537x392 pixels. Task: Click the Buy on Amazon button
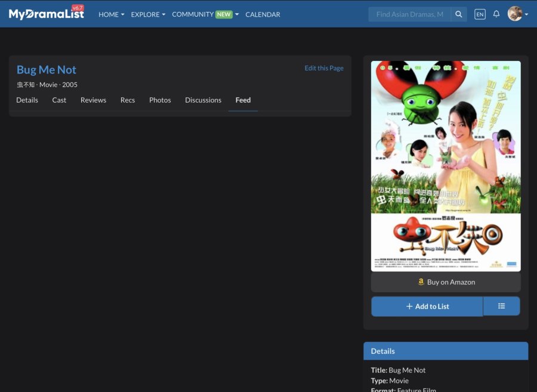point(446,282)
